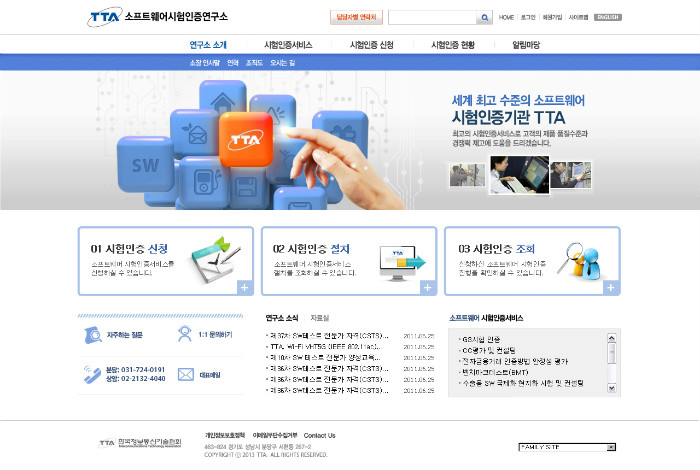700x470 pixels.
Task: Open service item GS시험 인증
Action: coord(481,339)
